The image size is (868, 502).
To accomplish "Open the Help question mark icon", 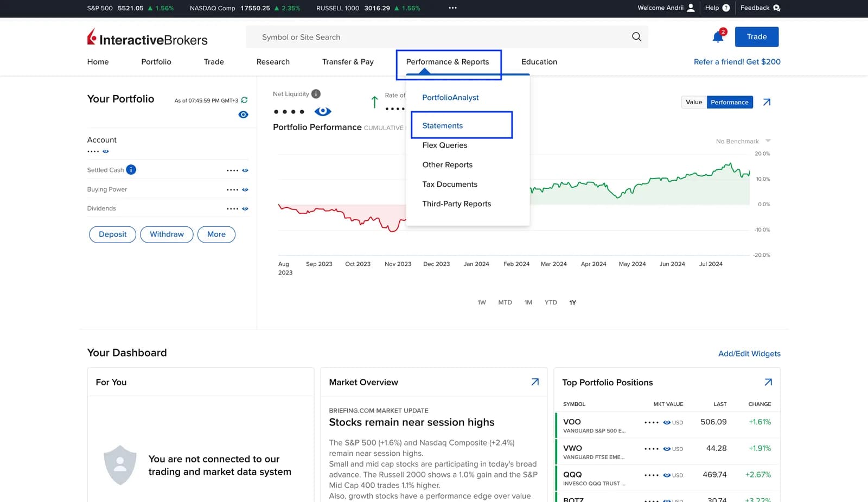I will click(726, 8).
